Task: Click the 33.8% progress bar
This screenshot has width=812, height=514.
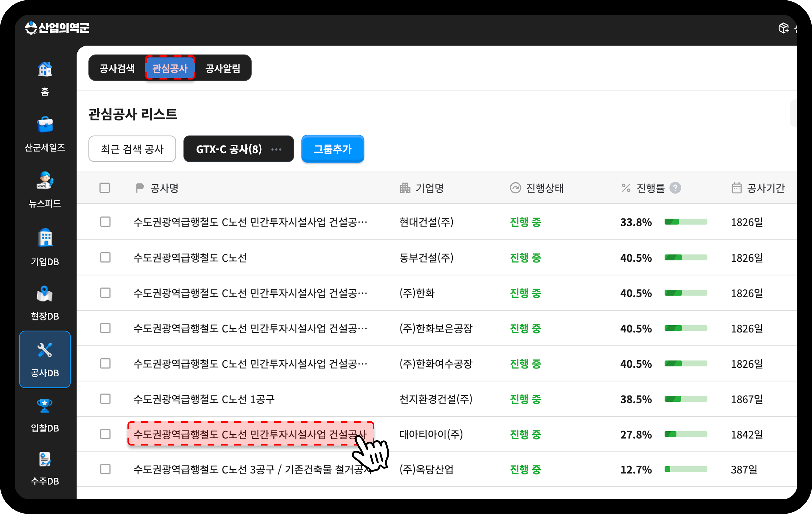Action: [686, 222]
